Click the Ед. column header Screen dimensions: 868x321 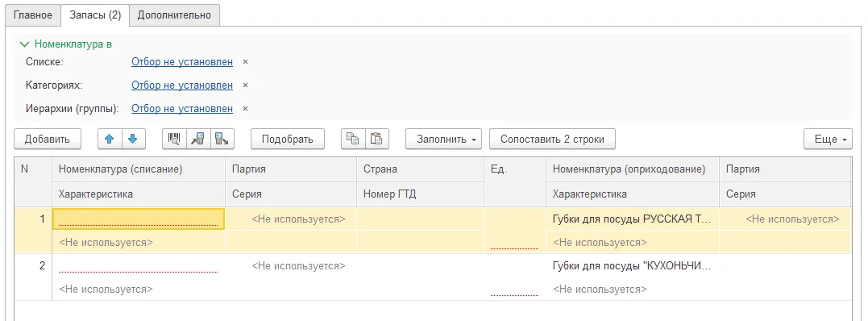click(x=515, y=181)
